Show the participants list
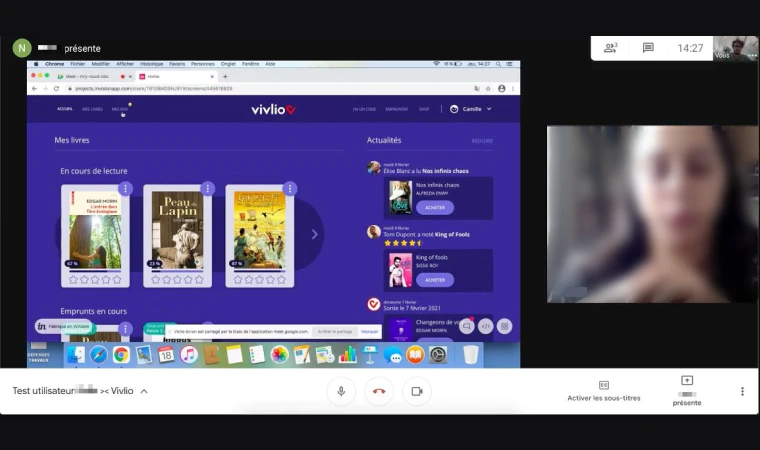The width and height of the screenshot is (760, 450). 610,48
